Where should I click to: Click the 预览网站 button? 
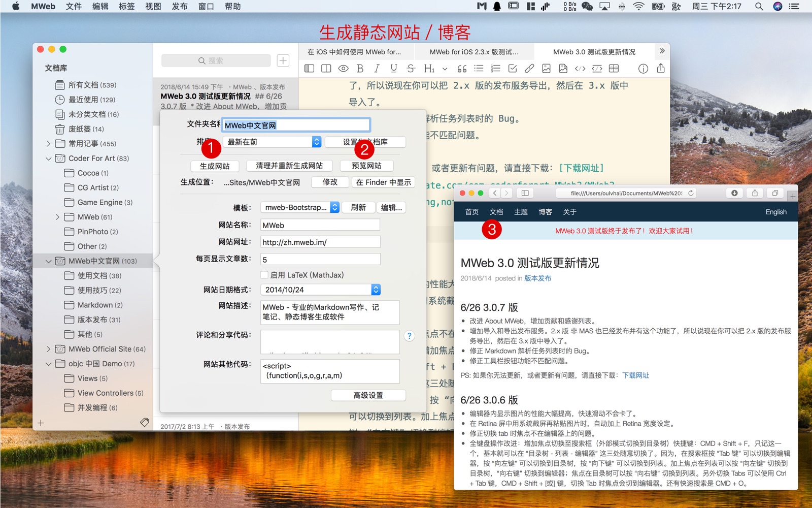366,166
